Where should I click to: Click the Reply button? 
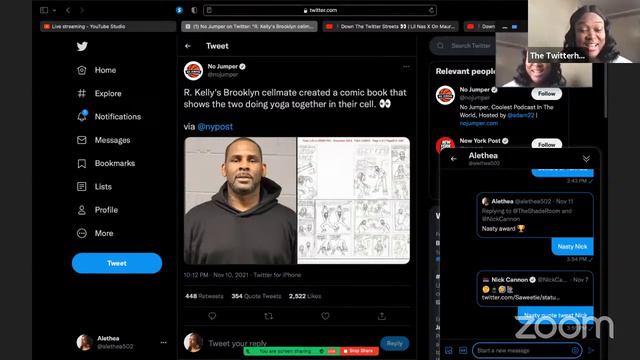pyautogui.click(x=394, y=343)
